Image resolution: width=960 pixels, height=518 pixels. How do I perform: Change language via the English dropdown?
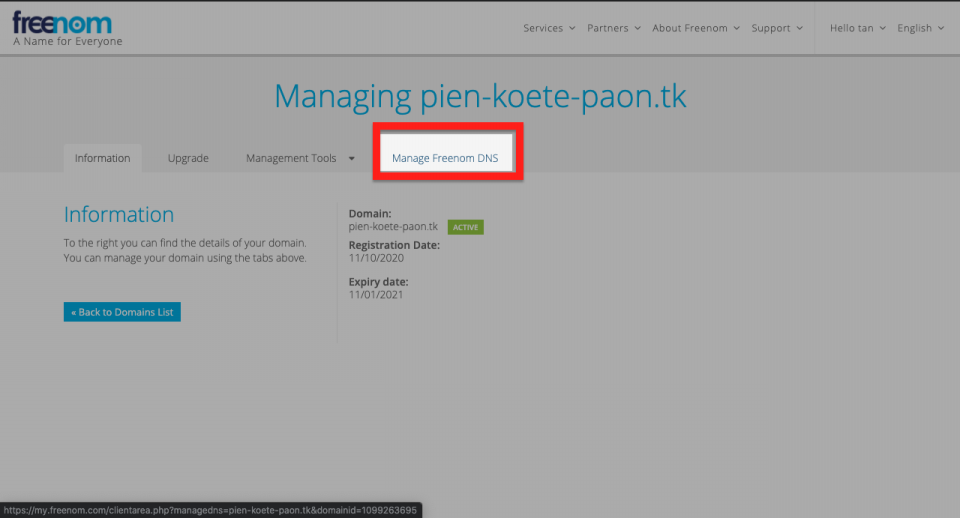pos(921,28)
